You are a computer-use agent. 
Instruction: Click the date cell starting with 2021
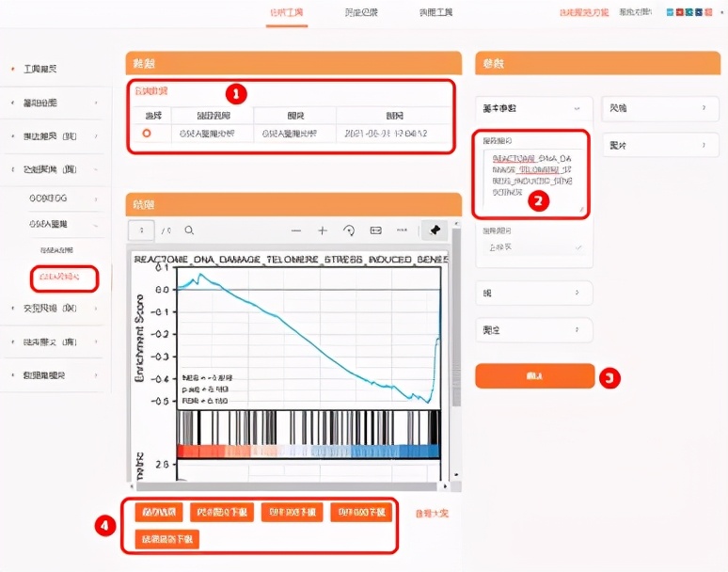coord(386,134)
